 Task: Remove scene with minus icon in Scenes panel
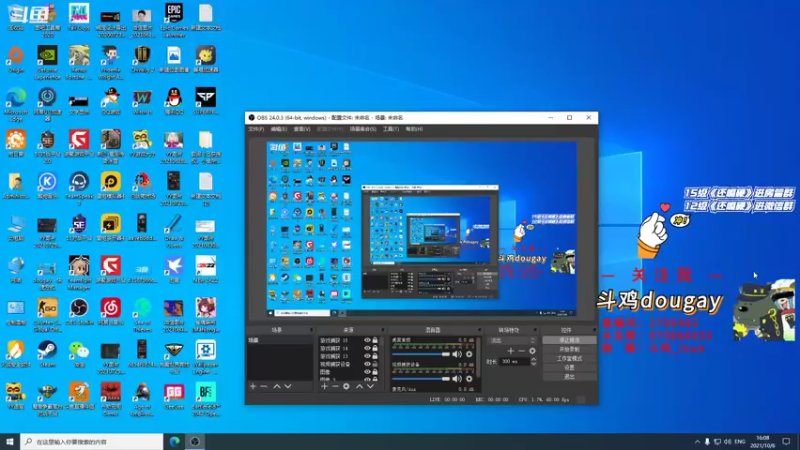264,387
